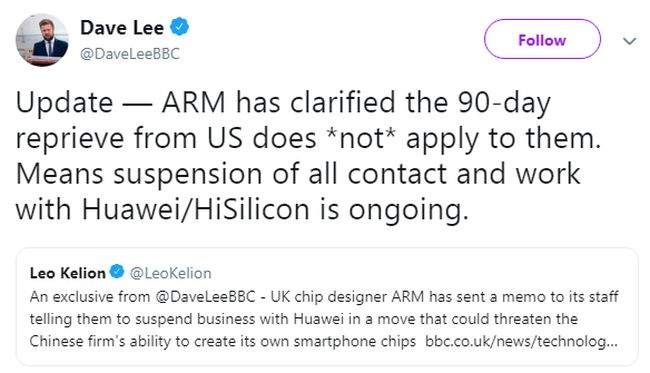Open the bbc.co.uk/news/technolog... link
This screenshot has width=650, height=373.
(x=521, y=341)
